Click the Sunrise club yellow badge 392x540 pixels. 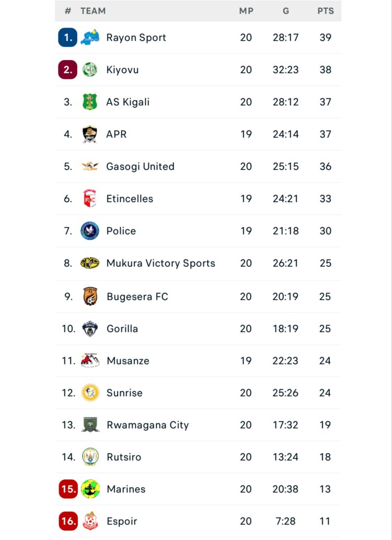click(x=90, y=393)
